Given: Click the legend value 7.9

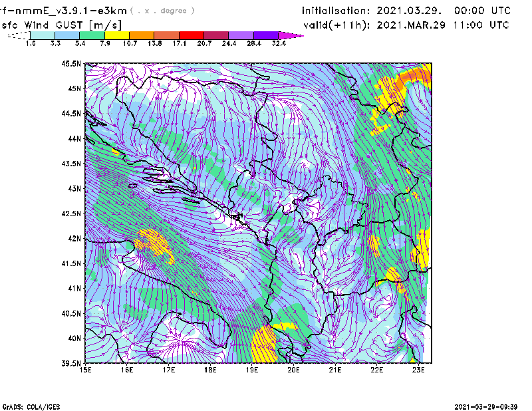Looking at the screenshot, I should pyautogui.click(x=105, y=43).
